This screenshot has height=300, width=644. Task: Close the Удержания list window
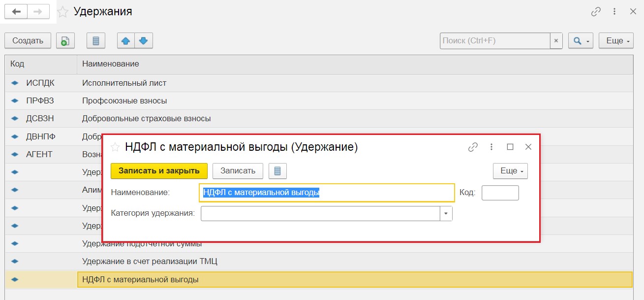633,12
